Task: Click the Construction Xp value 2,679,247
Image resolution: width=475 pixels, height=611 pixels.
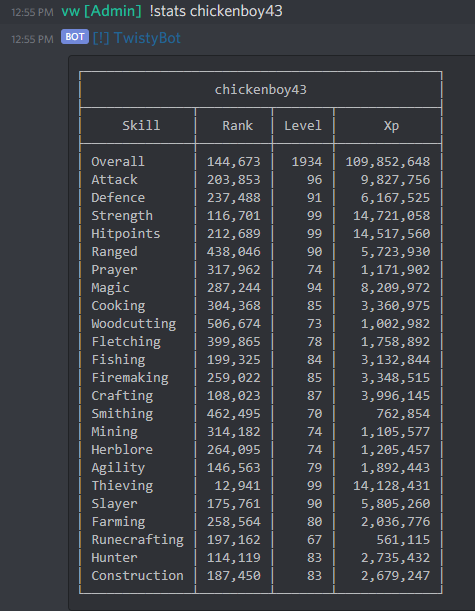Action: [x=396, y=576]
